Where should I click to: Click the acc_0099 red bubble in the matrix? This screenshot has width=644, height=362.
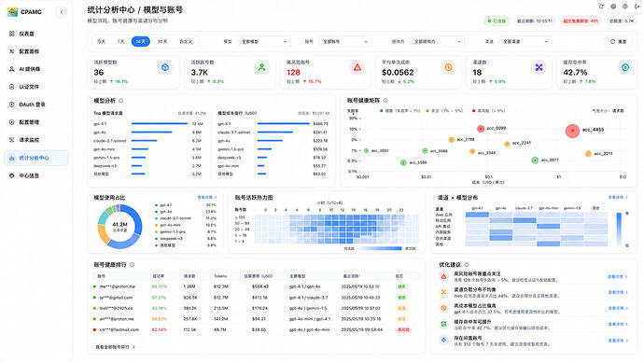coord(481,129)
